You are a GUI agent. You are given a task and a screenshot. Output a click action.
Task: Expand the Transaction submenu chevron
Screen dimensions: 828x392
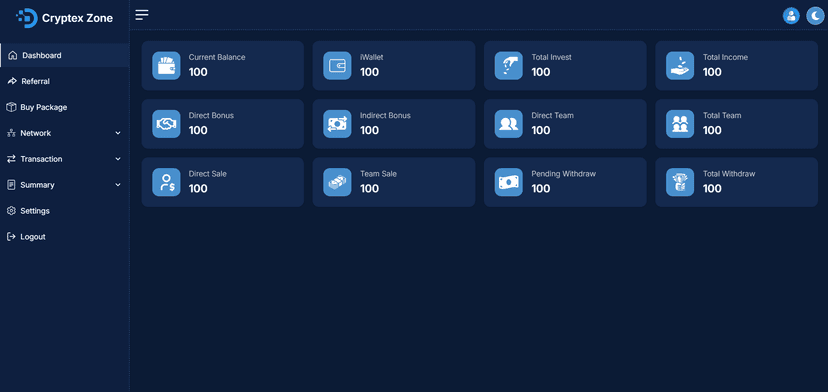pyautogui.click(x=118, y=159)
